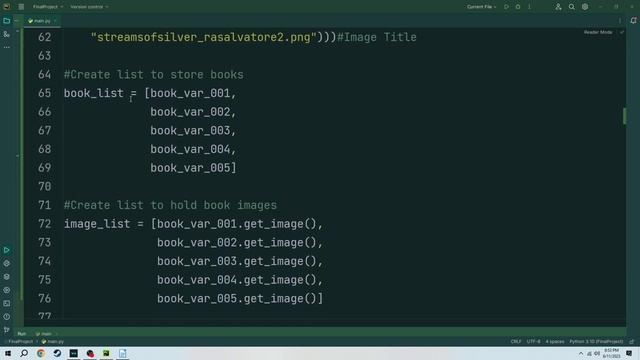This screenshot has height=360, width=640.
Task: Open the Python Packages layers icon
Action: 7,277
